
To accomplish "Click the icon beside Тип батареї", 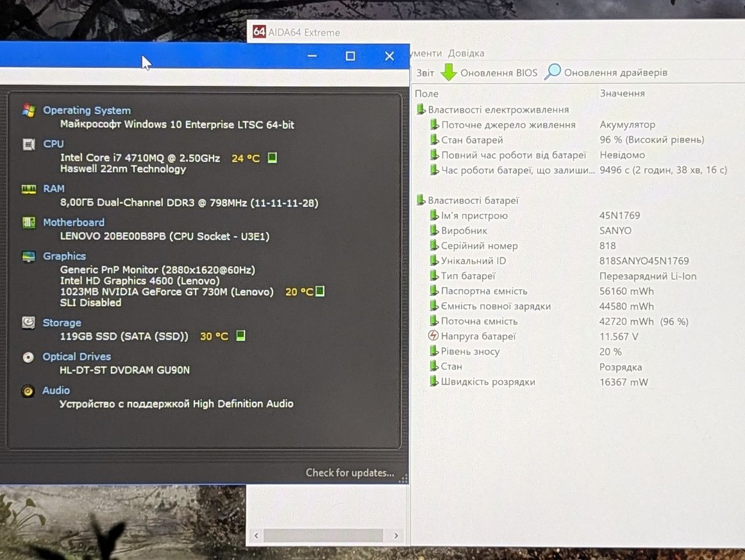I will click(434, 276).
